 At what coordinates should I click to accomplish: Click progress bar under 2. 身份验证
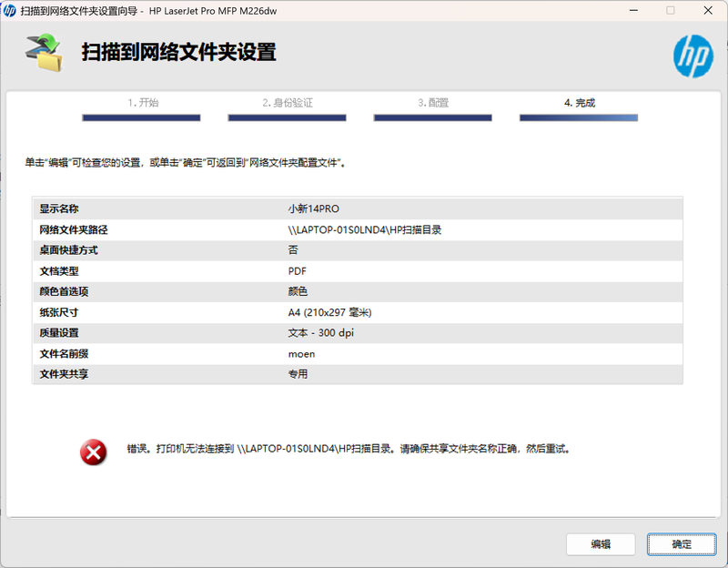click(x=287, y=118)
